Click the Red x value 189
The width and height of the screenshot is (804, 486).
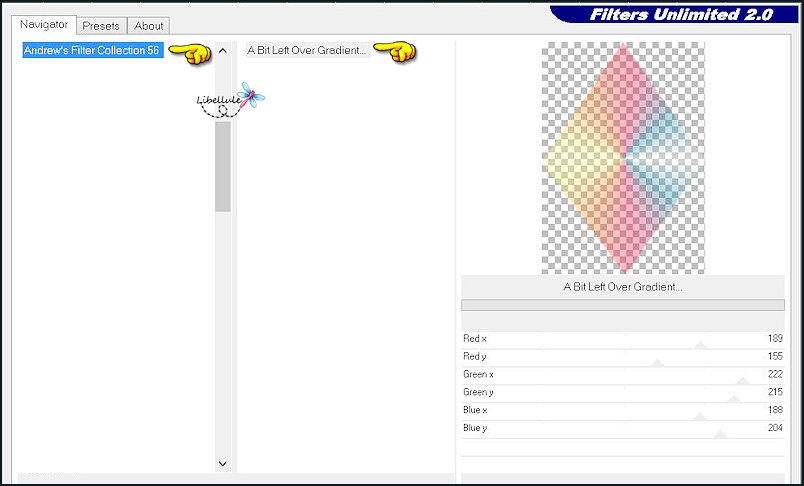tap(775, 338)
